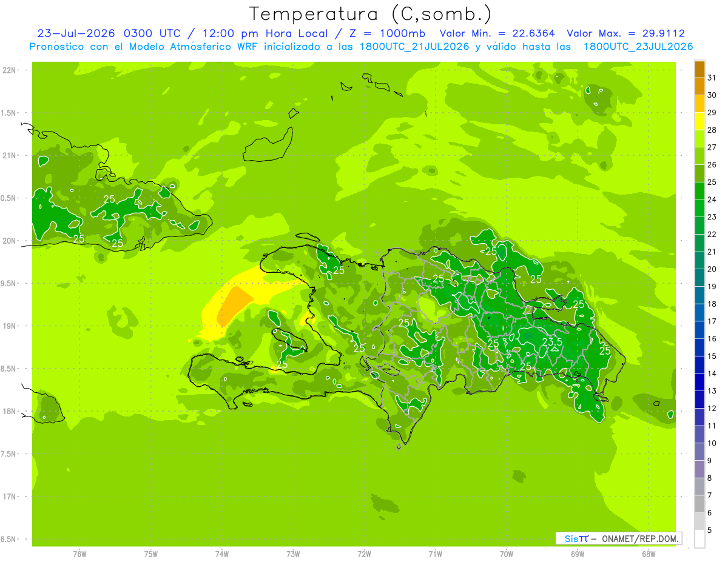Pick the yellow legend swatch between 28 and 29
728x562 pixels.
(699, 121)
